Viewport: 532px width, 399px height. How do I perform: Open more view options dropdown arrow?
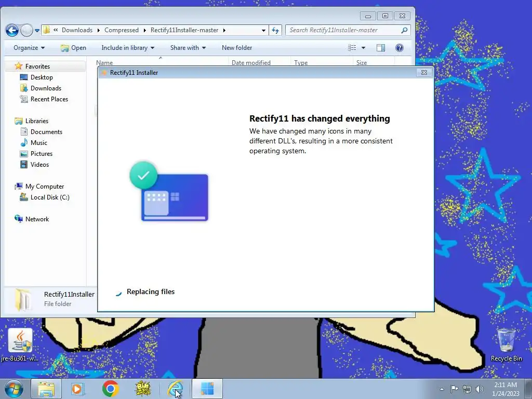click(x=363, y=48)
